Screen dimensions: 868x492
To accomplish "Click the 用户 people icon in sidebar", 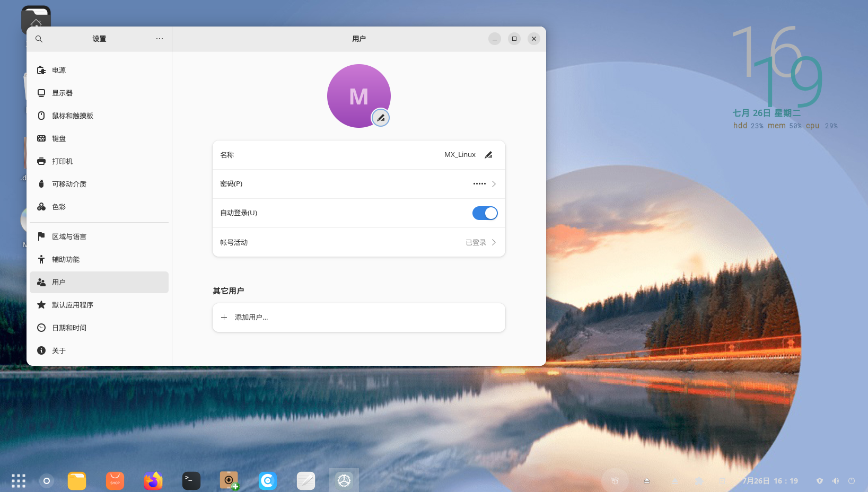I will point(41,282).
